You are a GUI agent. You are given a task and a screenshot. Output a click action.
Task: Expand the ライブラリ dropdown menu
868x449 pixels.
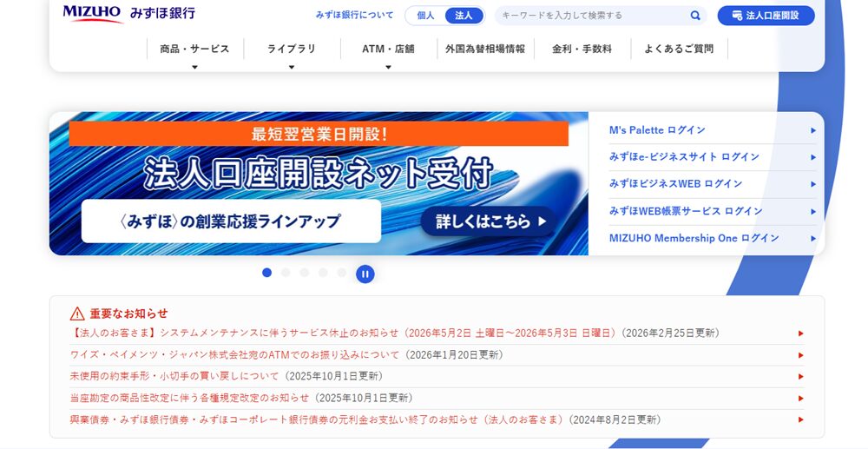pos(292,50)
